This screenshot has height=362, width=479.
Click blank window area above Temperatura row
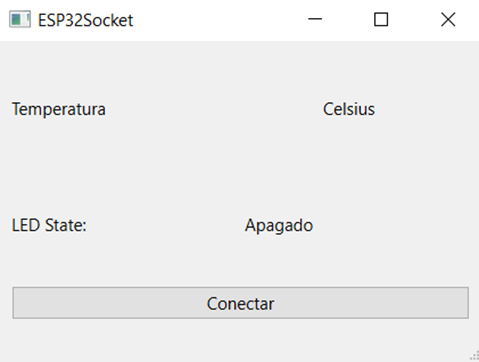click(239, 68)
